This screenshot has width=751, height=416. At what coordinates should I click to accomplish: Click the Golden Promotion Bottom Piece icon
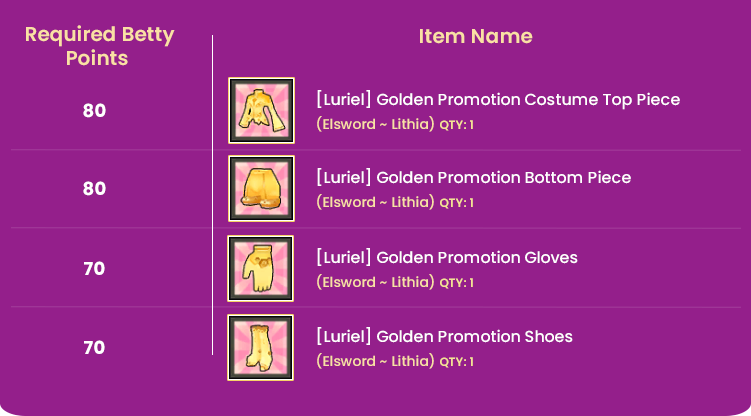(261, 188)
